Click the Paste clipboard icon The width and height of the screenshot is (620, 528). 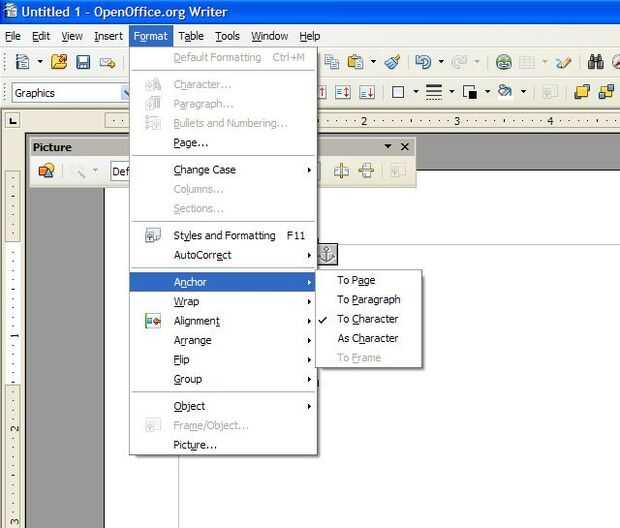point(355,62)
